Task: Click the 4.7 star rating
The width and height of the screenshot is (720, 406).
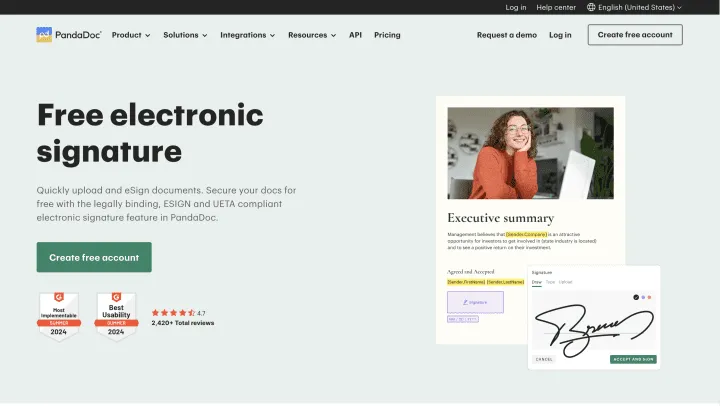Action: (178, 313)
